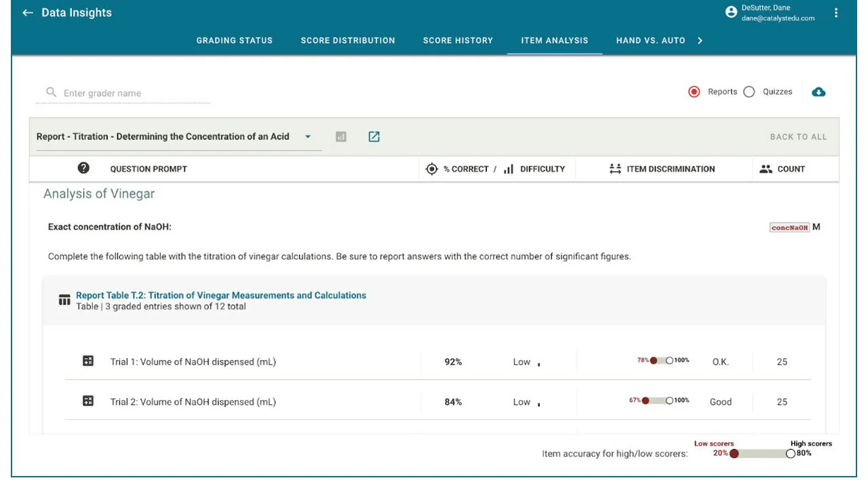Open the report selection dropdown
This screenshot has height=495, width=868.
[x=309, y=136]
